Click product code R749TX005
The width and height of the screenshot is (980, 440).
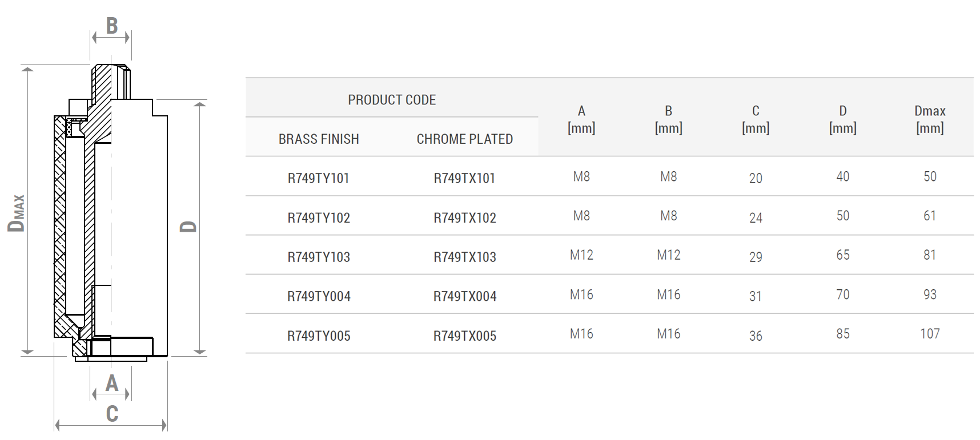point(464,336)
